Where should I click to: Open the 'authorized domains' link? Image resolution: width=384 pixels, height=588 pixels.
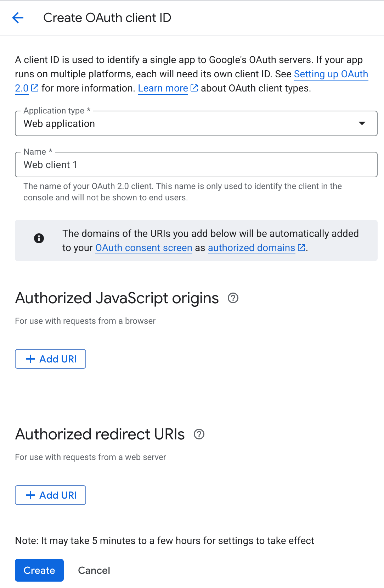click(x=251, y=248)
